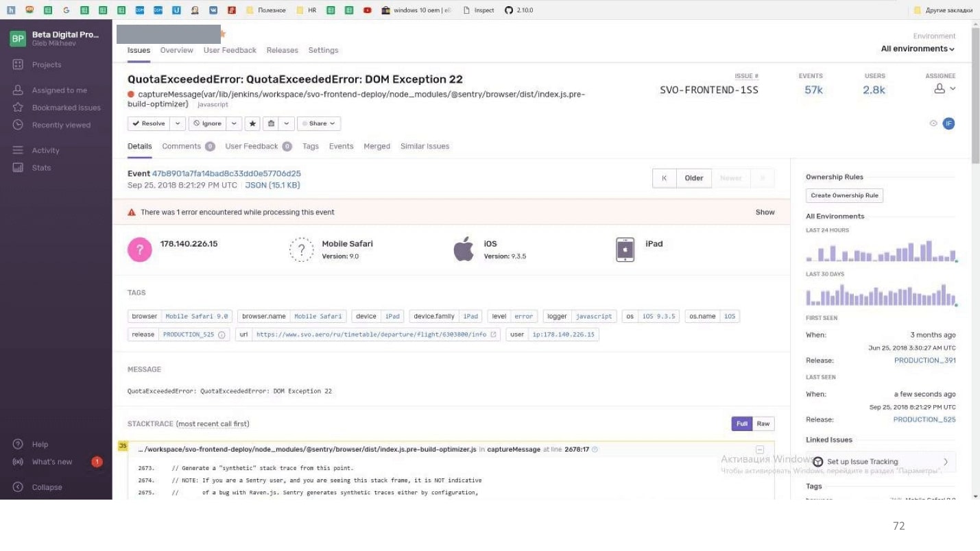Open the PRODUCTION_391 release link
This screenshot has height=551, width=980.
pos(924,360)
